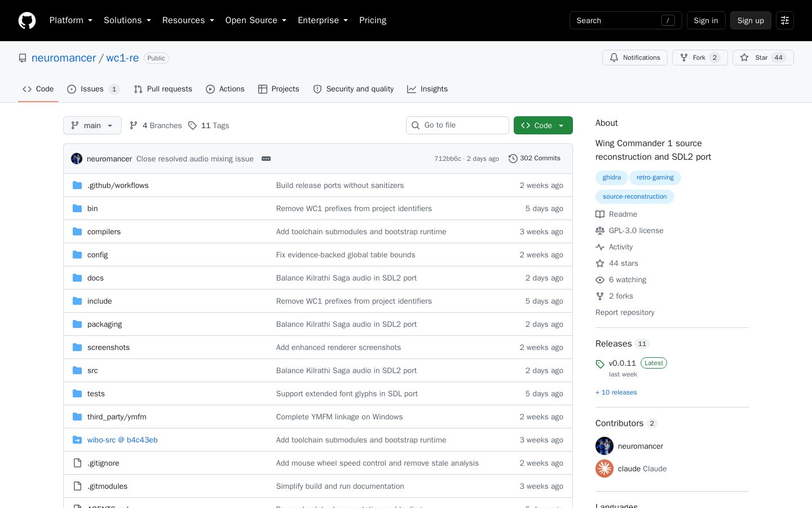Switch to the Issues tab

(x=94, y=89)
